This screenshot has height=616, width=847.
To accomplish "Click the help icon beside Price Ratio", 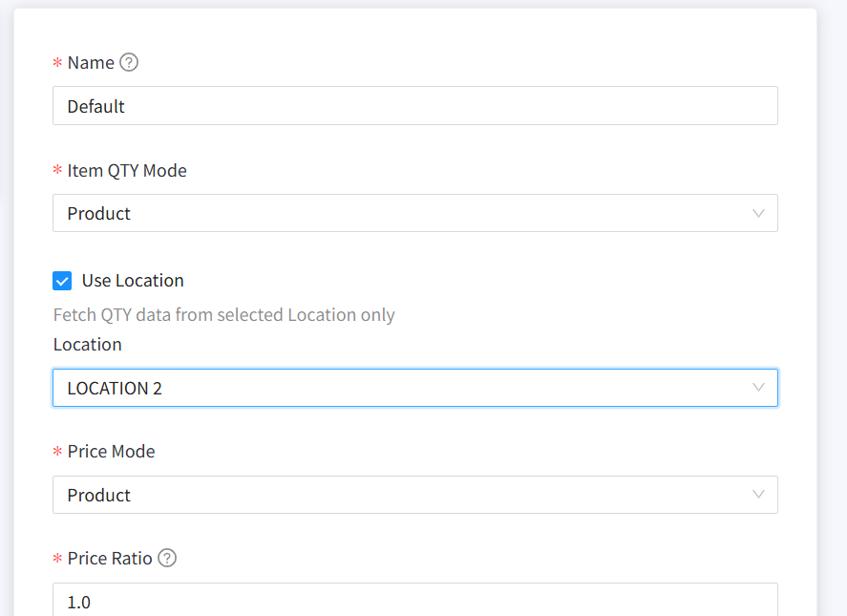I will click(167, 559).
